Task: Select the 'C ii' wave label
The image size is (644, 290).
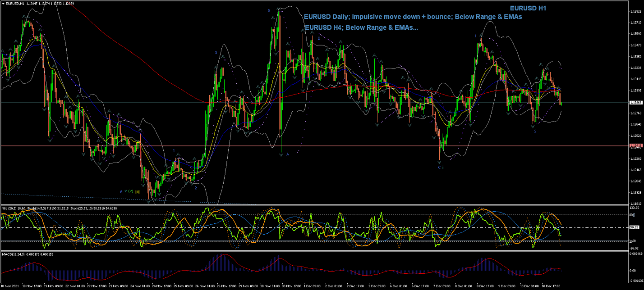Action: coord(441,167)
